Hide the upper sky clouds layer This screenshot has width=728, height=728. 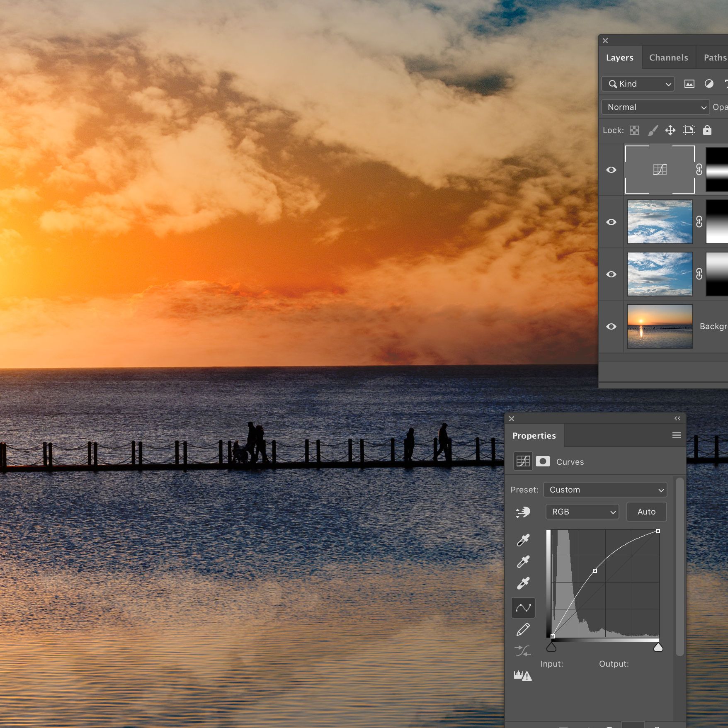[611, 222]
